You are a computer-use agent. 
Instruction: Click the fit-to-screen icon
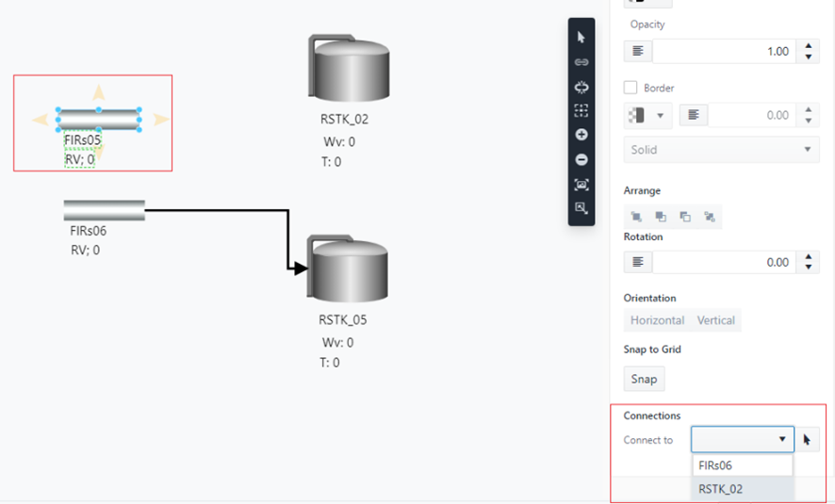(581, 185)
